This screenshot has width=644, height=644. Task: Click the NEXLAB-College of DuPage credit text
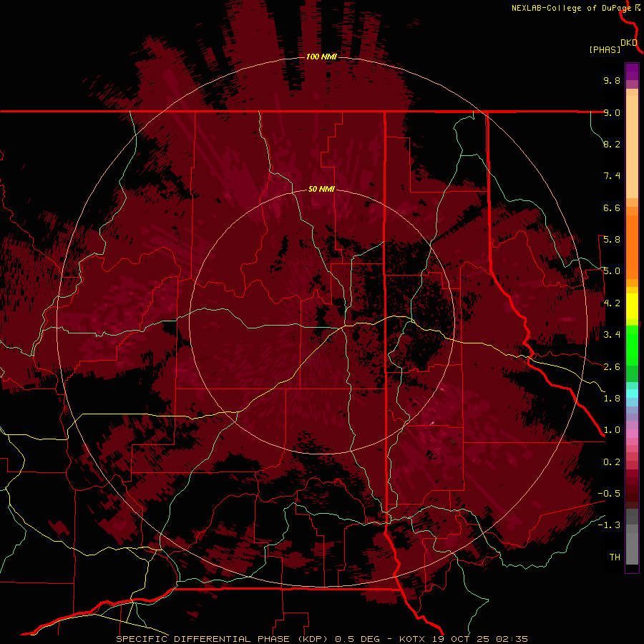click(x=572, y=8)
